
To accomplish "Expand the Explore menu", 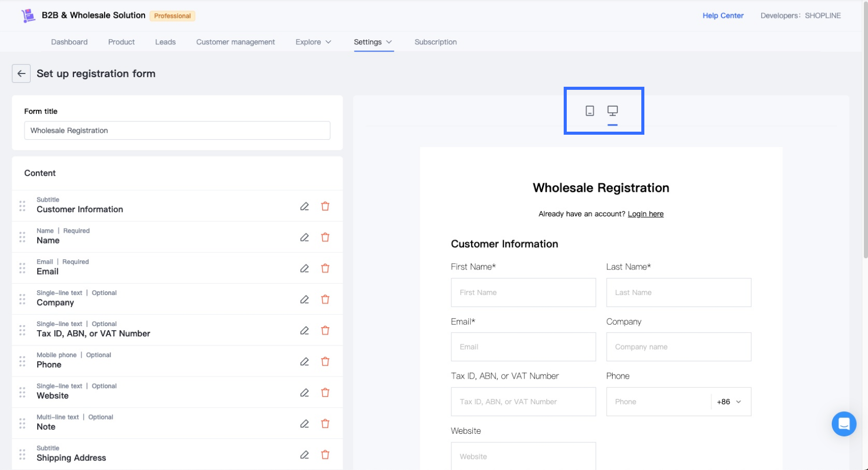I will [x=313, y=42].
